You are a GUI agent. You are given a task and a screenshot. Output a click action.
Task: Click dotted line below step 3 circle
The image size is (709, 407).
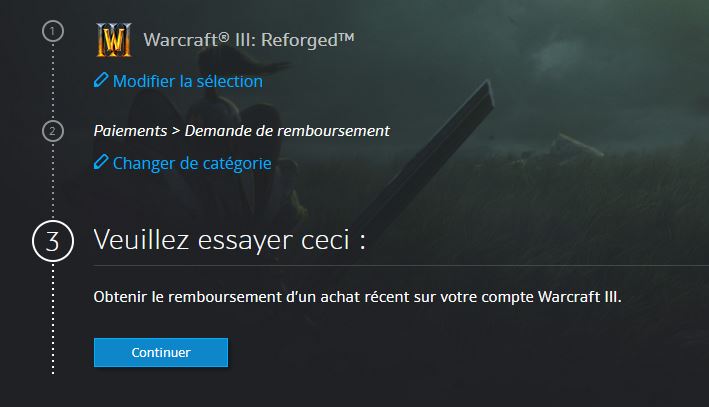pos(53,319)
